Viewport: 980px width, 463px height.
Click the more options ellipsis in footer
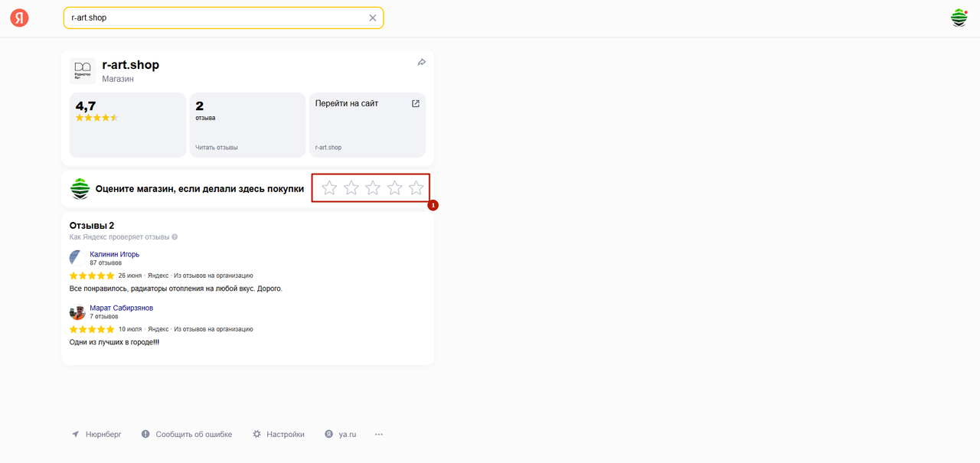point(378,435)
